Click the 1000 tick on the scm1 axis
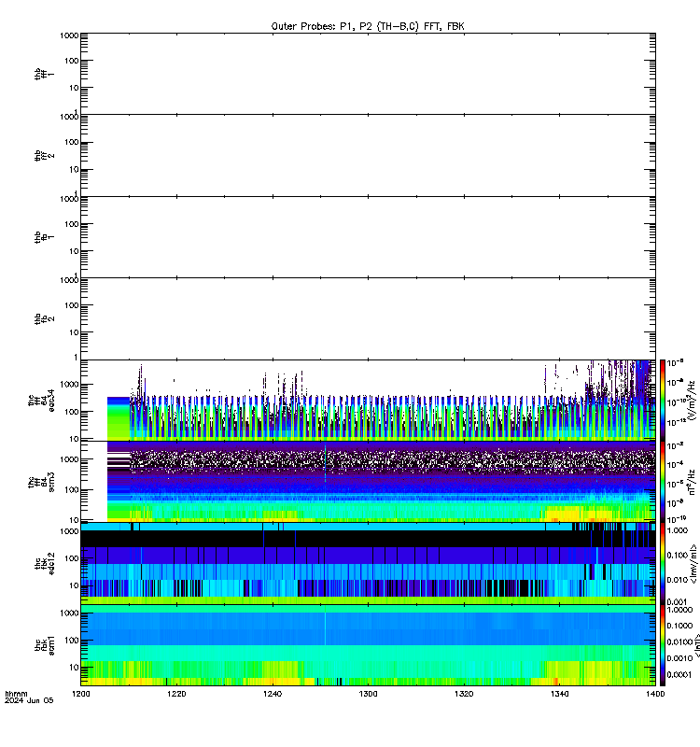The width and height of the screenshot is (700, 747). tap(69, 613)
